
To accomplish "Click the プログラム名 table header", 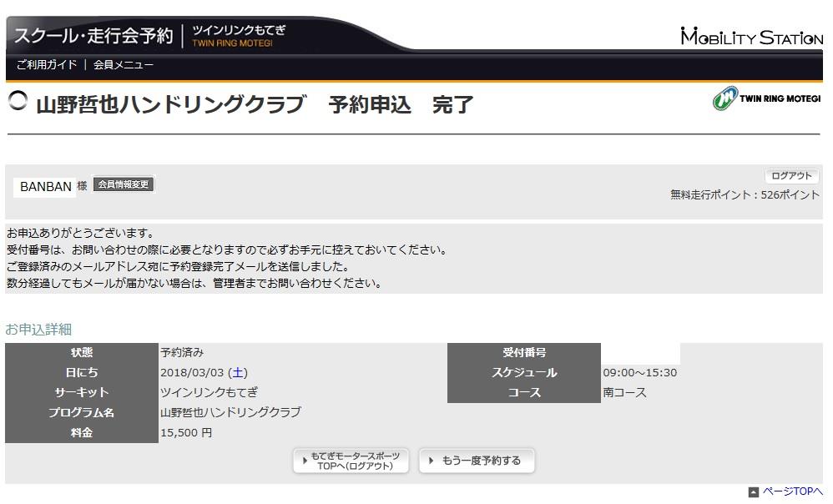I will [x=82, y=413].
